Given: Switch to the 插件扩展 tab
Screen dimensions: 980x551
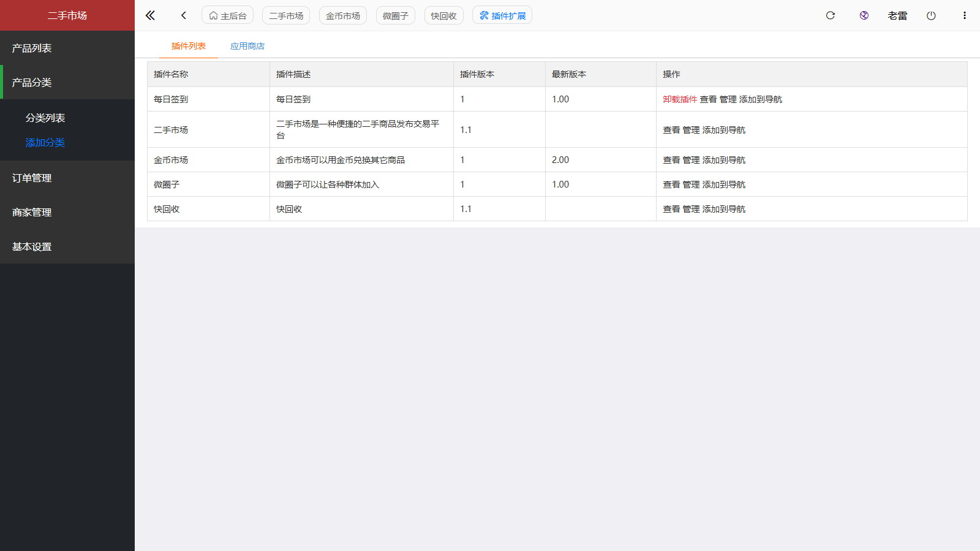Looking at the screenshot, I should tap(502, 15).
